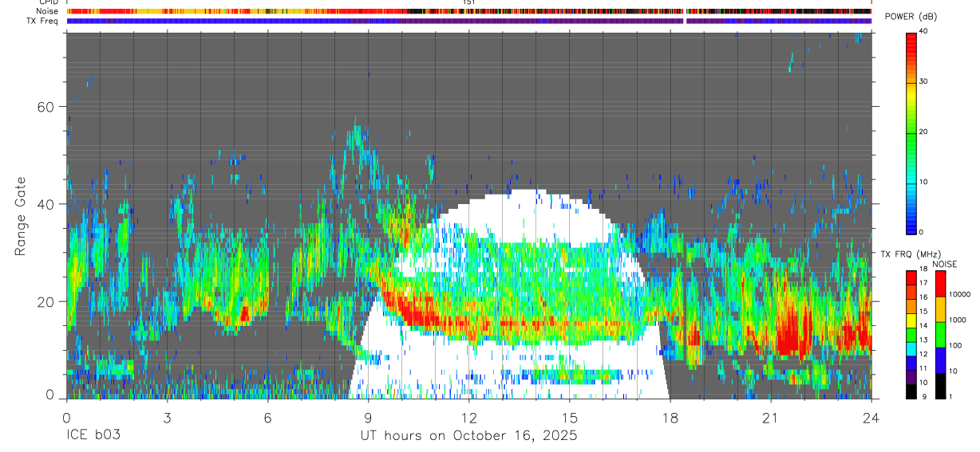Click the 16 label on the TX FRQ scale
The height and width of the screenshot is (452, 980).
click(923, 297)
